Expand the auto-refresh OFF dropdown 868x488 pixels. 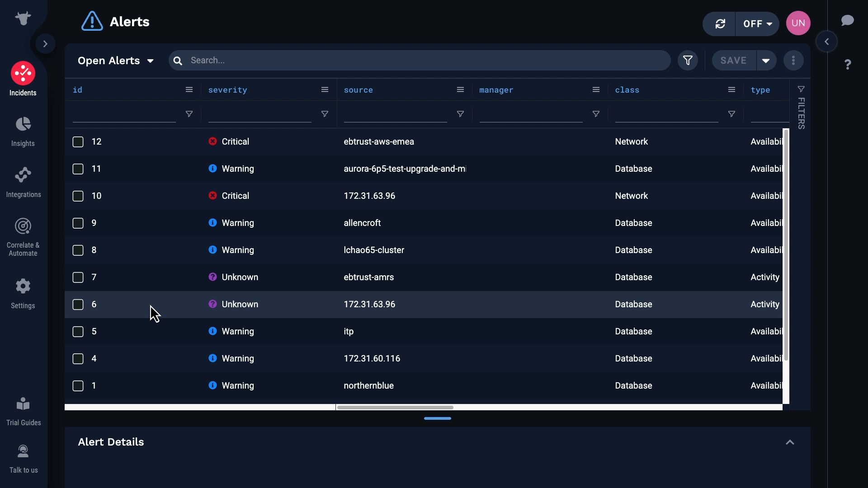758,24
